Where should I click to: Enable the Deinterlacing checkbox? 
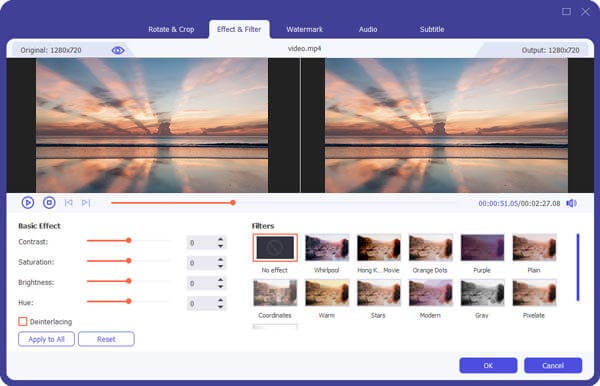(x=23, y=321)
